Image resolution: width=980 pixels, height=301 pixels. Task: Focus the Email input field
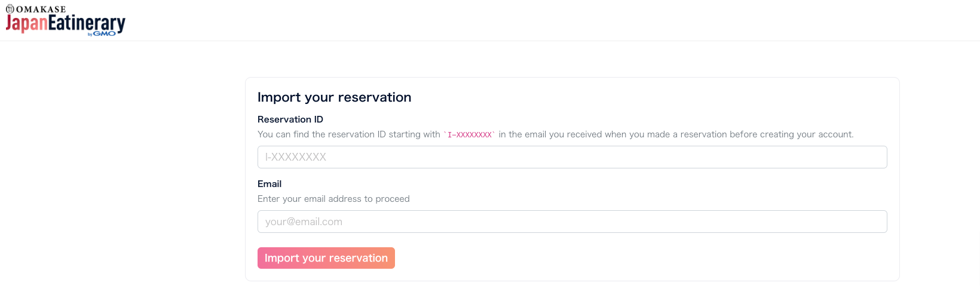pyautogui.click(x=572, y=222)
